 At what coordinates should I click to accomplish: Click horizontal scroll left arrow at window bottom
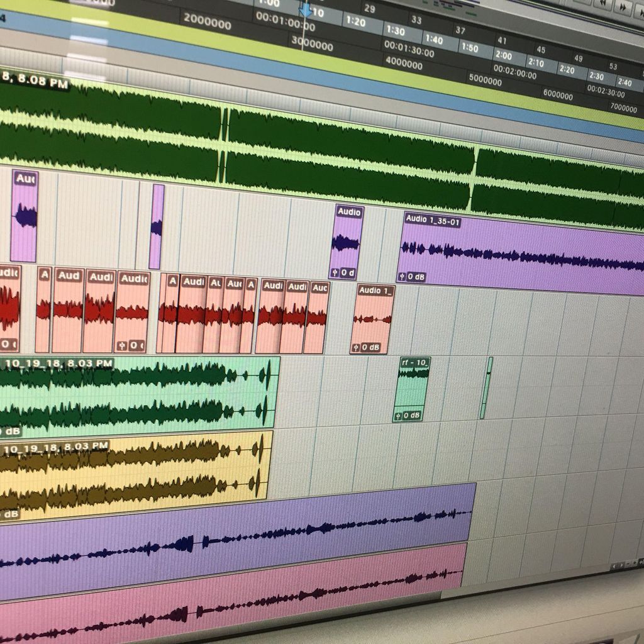(615, 567)
